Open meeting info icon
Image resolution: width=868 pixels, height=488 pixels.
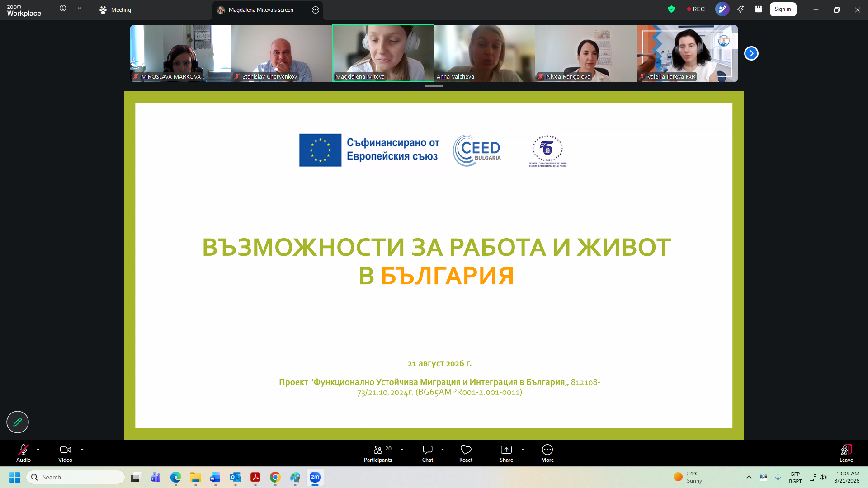[63, 8]
